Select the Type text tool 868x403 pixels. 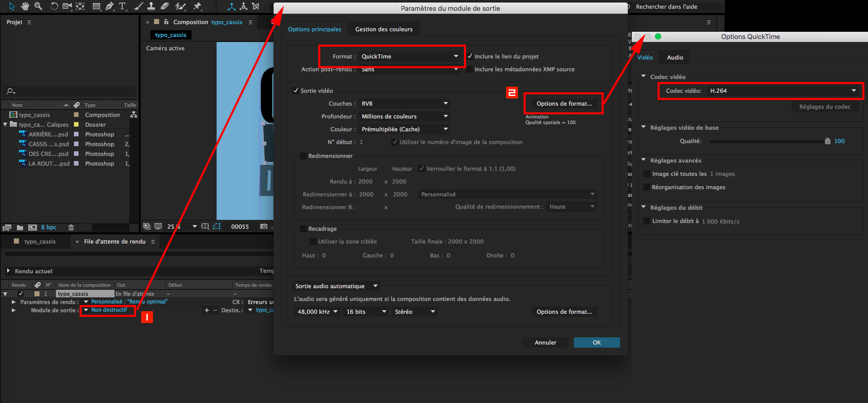122,6
